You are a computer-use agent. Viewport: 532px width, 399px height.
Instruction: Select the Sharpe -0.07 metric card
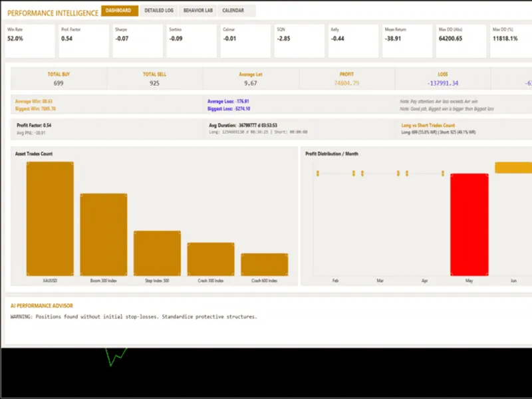[138, 41]
